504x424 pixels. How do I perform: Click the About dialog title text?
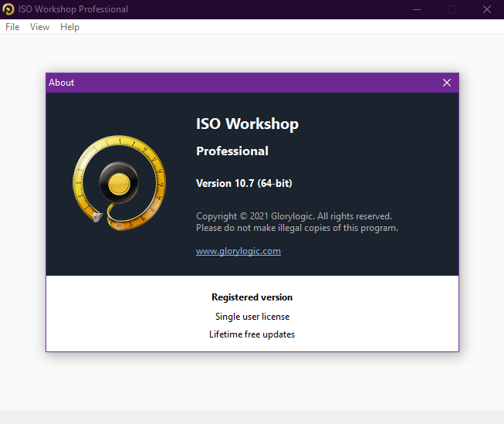pos(62,83)
